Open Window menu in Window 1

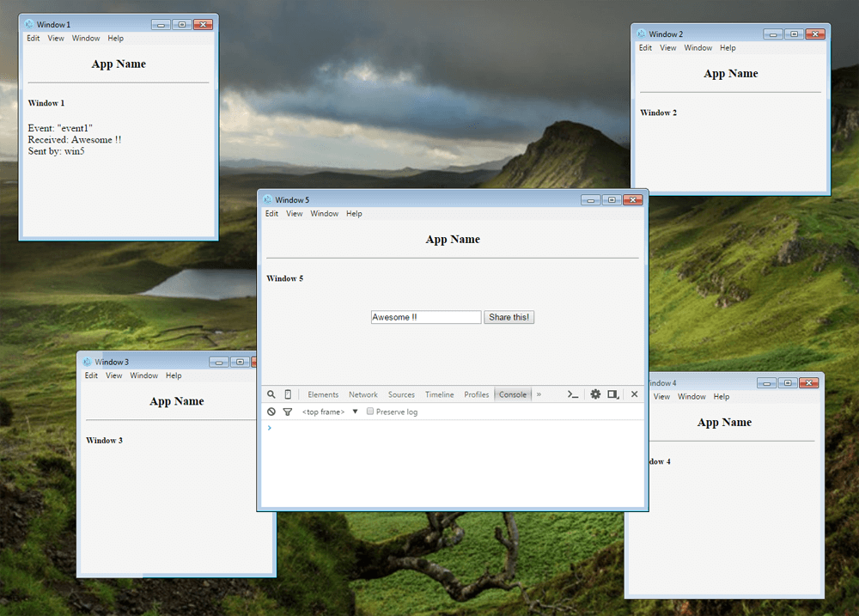[86, 39]
